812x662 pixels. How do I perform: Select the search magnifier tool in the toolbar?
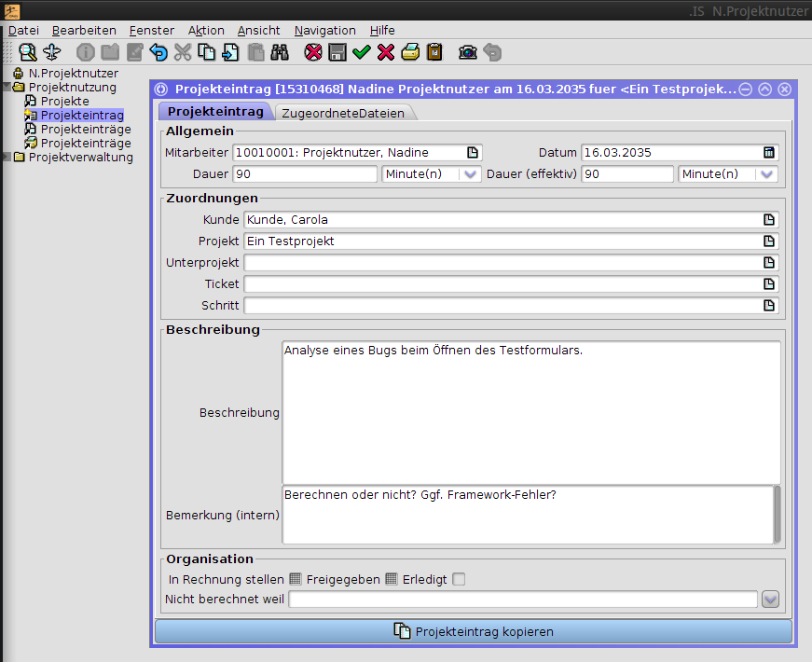[x=28, y=52]
